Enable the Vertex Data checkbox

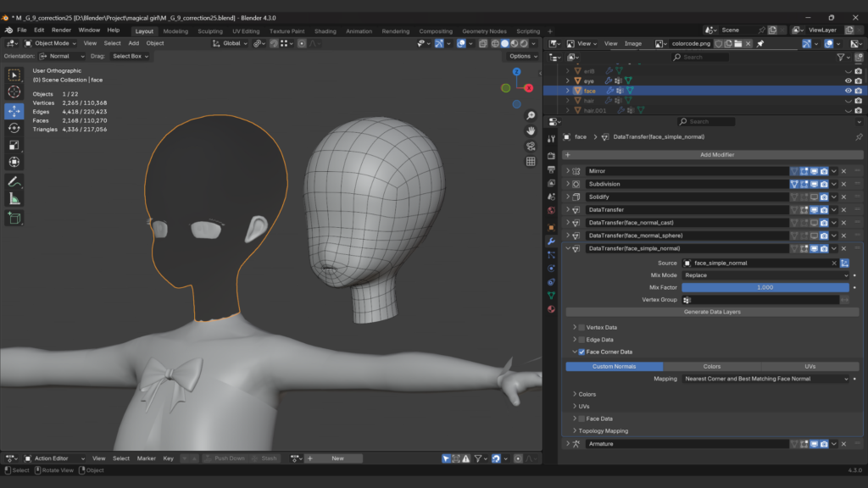click(x=581, y=327)
